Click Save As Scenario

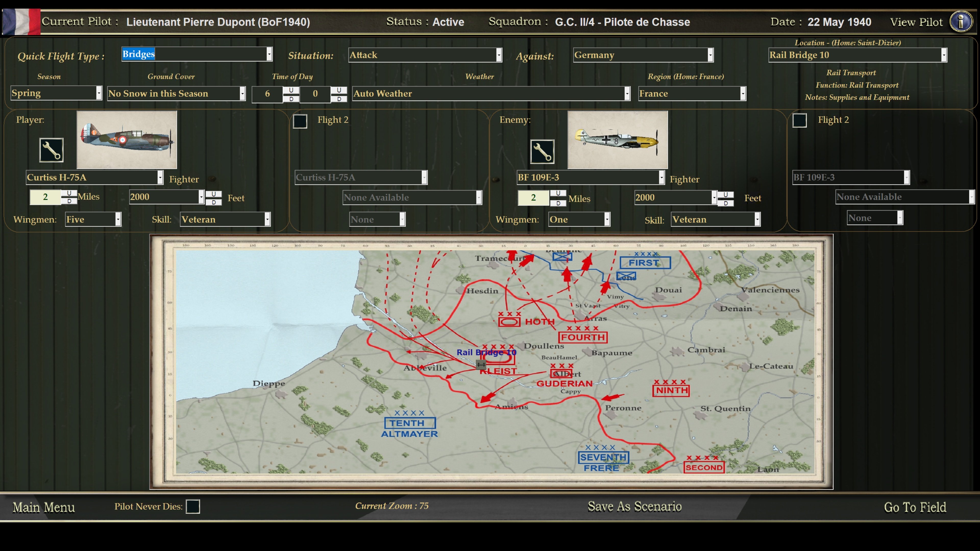[x=634, y=507]
